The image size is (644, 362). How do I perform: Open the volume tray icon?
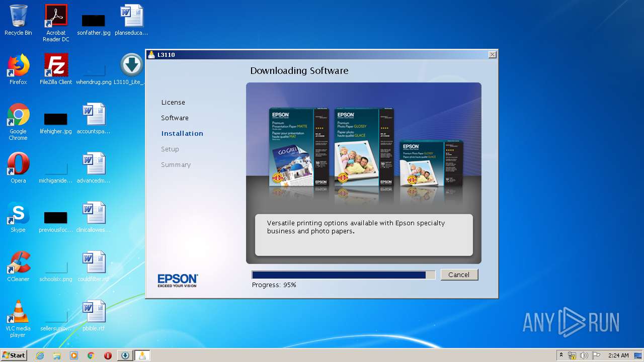pos(584,355)
